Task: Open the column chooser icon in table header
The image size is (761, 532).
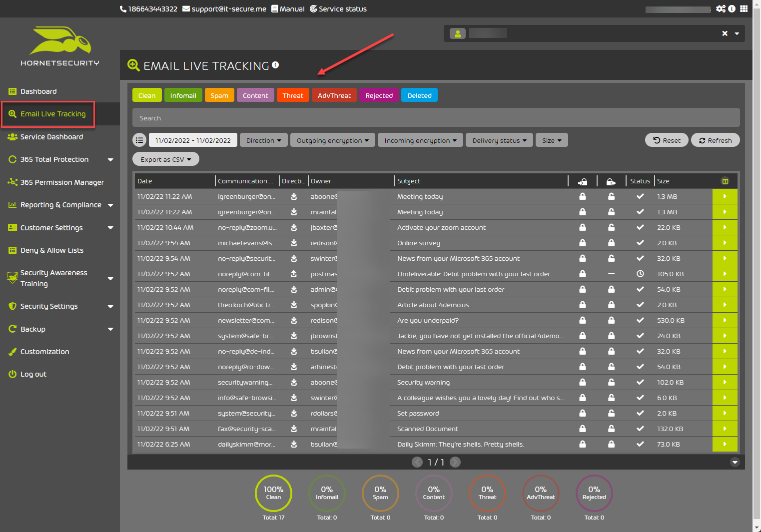Action: [x=725, y=181]
